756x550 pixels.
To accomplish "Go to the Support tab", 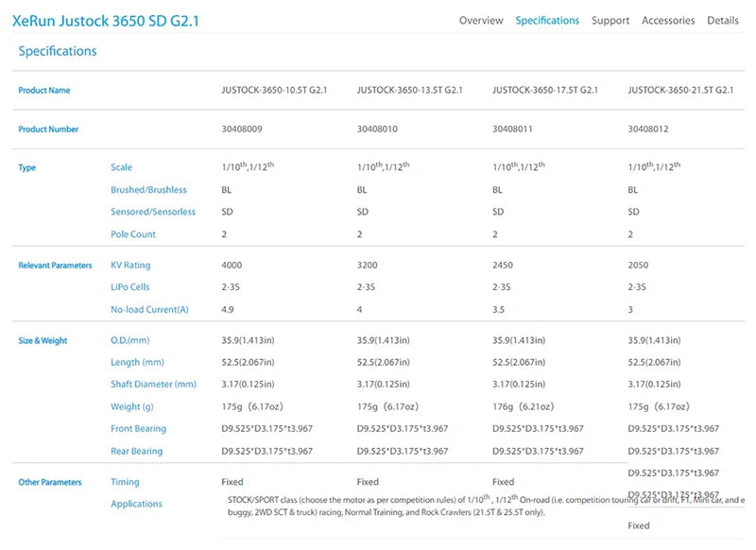I will 610,21.
